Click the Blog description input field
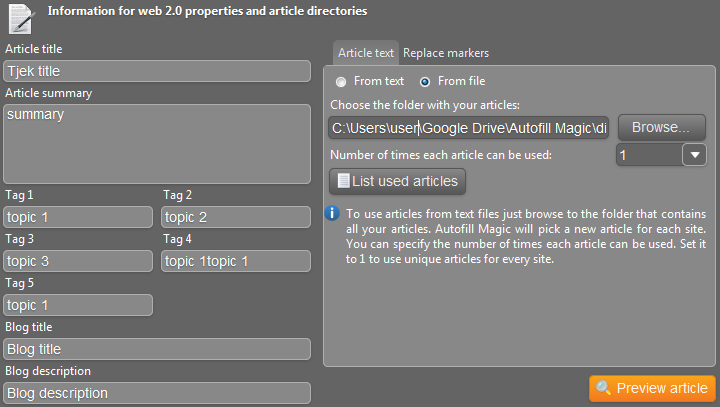 click(157, 393)
